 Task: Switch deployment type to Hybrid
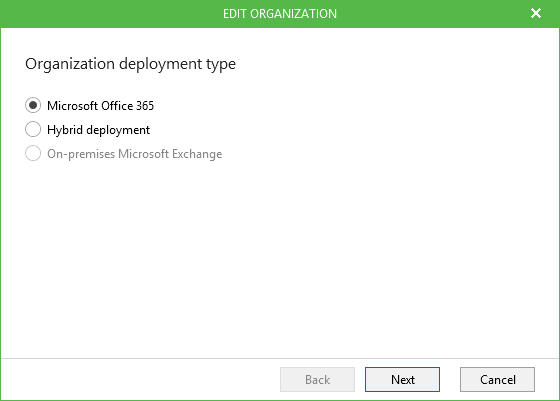pyautogui.click(x=33, y=129)
